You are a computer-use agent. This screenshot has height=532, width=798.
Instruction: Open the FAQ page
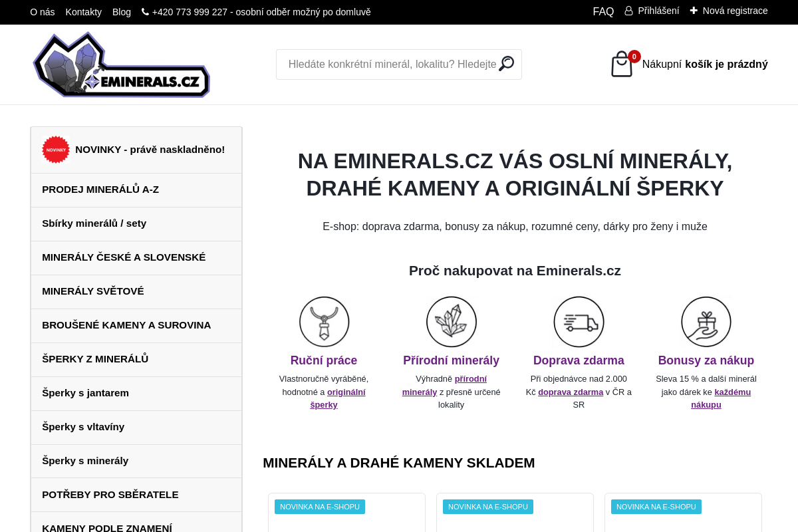[x=603, y=11]
